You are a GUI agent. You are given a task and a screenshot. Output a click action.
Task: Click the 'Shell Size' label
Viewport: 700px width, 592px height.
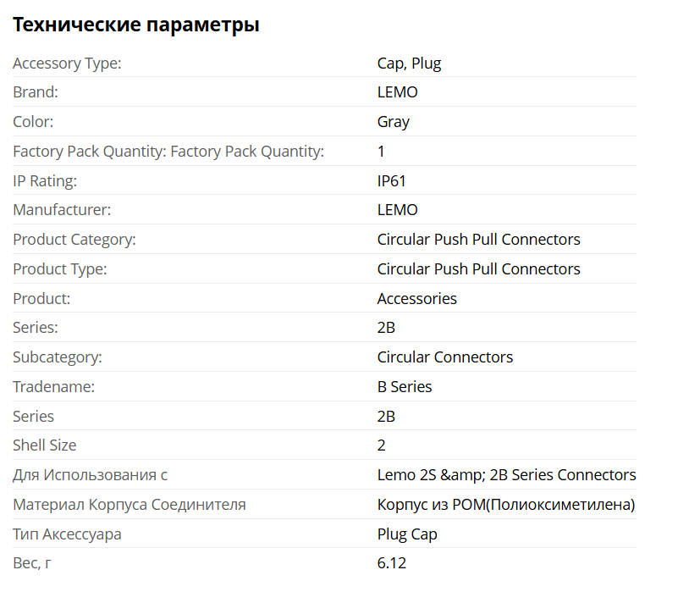click(x=44, y=445)
